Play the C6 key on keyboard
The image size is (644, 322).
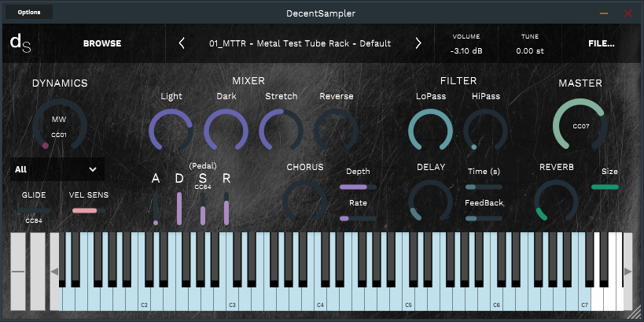coord(496,299)
